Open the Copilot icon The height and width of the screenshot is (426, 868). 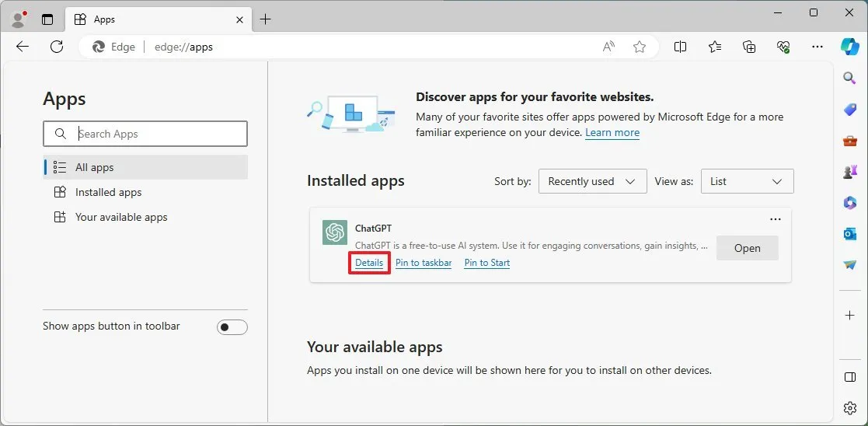[x=849, y=46]
